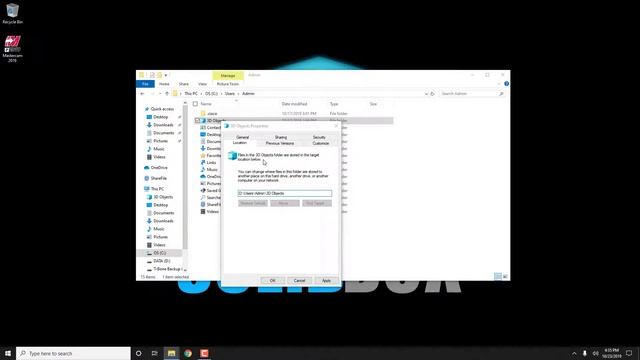Open the View ribbon tab
The image size is (640, 360).
[202, 84]
